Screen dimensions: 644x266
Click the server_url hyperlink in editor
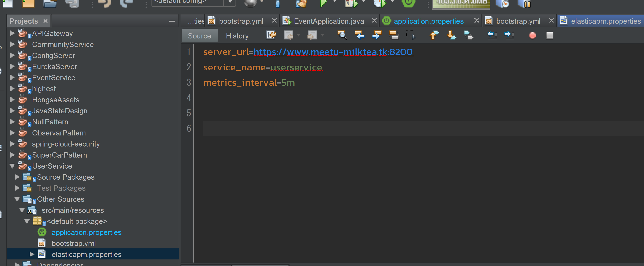tap(333, 51)
